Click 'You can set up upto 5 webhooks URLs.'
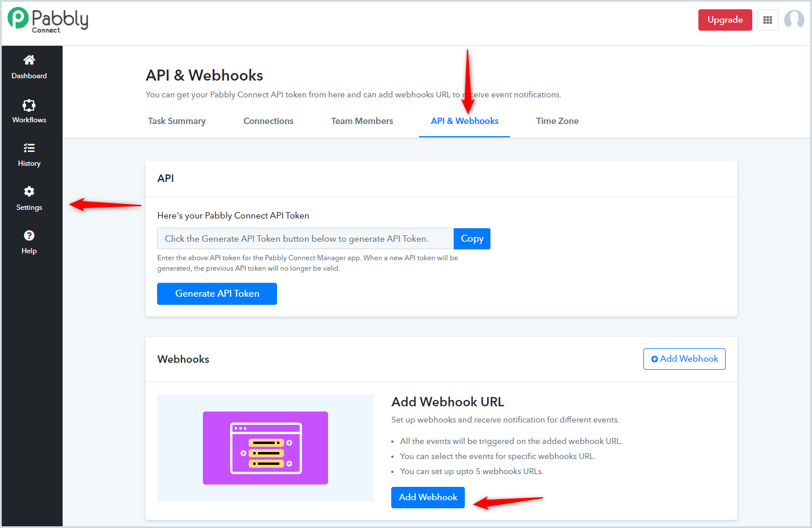Viewport: 812px width, 528px height. [472, 471]
